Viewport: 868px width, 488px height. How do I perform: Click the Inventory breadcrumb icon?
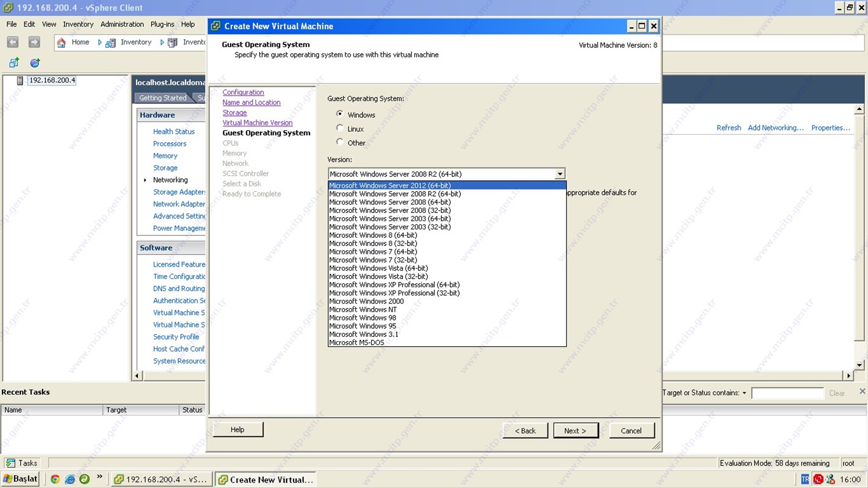coord(110,43)
